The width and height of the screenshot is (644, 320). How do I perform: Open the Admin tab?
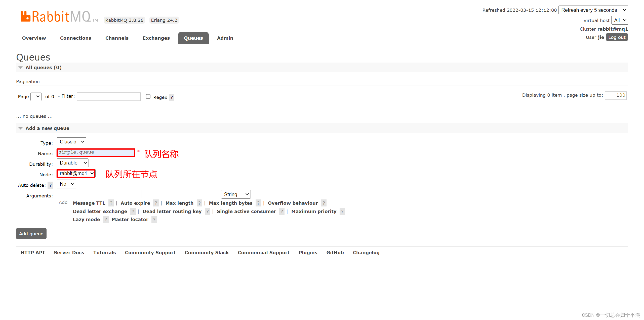pos(225,38)
